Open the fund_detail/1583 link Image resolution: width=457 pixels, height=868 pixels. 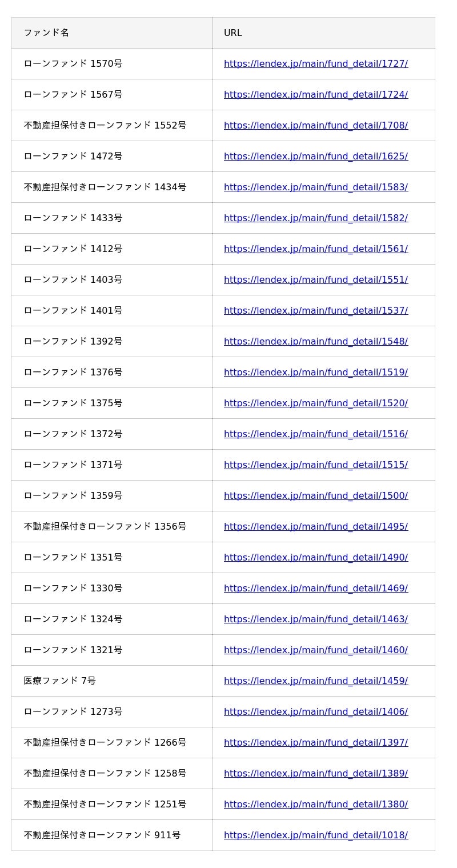click(315, 187)
